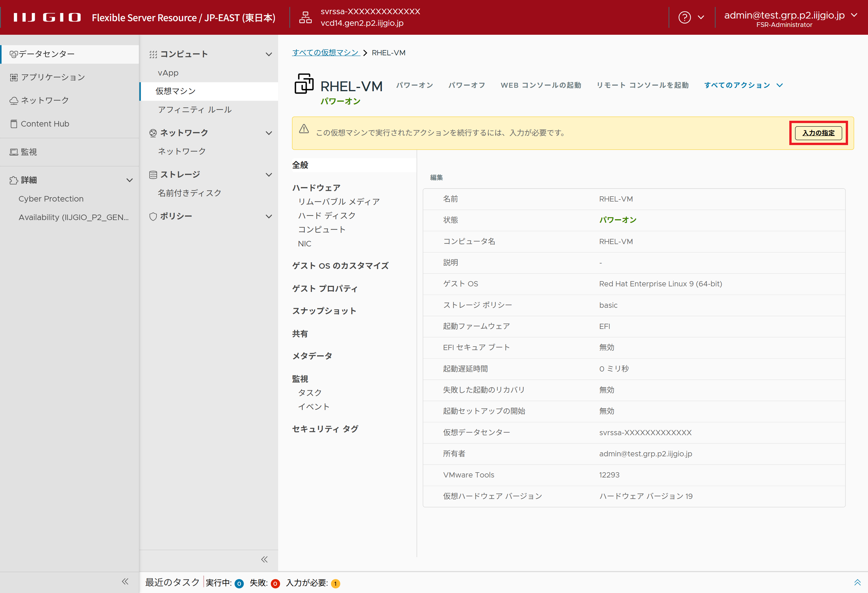Open Cyber Protection in sidebar

point(51,199)
